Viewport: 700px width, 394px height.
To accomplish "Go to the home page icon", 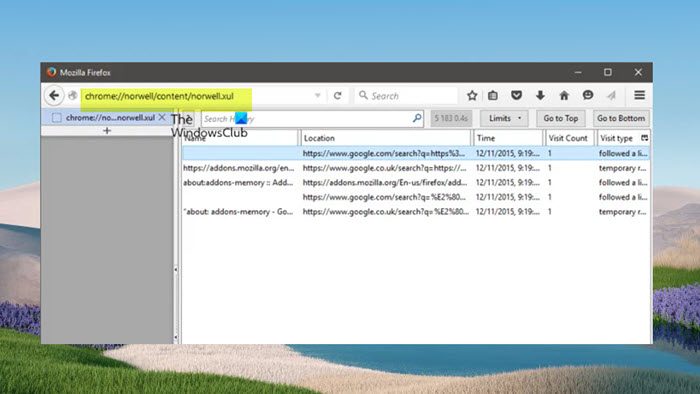I will pos(564,95).
